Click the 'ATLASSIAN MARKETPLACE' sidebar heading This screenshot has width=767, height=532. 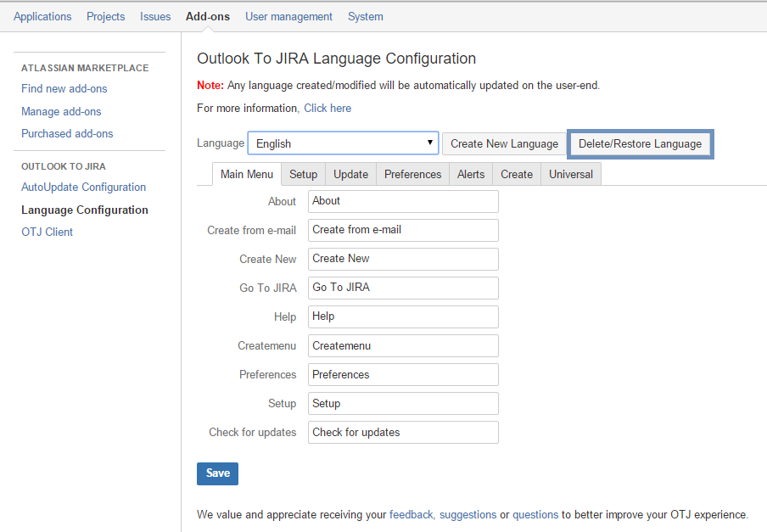tap(85, 68)
